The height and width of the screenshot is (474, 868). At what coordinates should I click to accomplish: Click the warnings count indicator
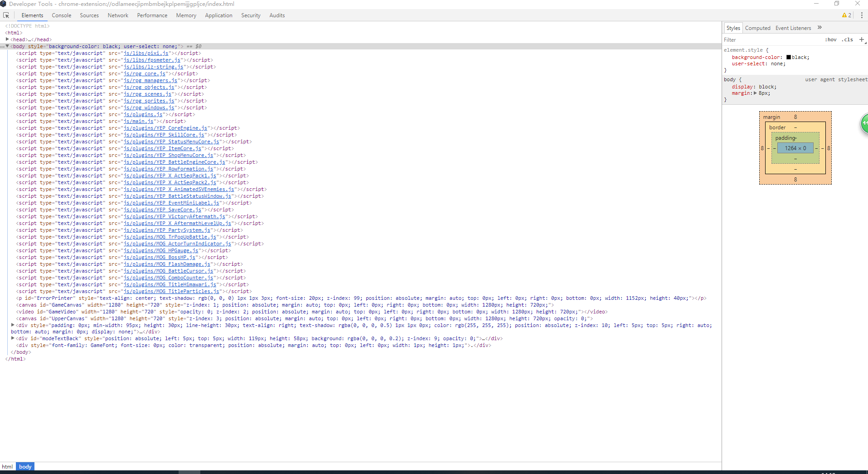(x=847, y=15)
